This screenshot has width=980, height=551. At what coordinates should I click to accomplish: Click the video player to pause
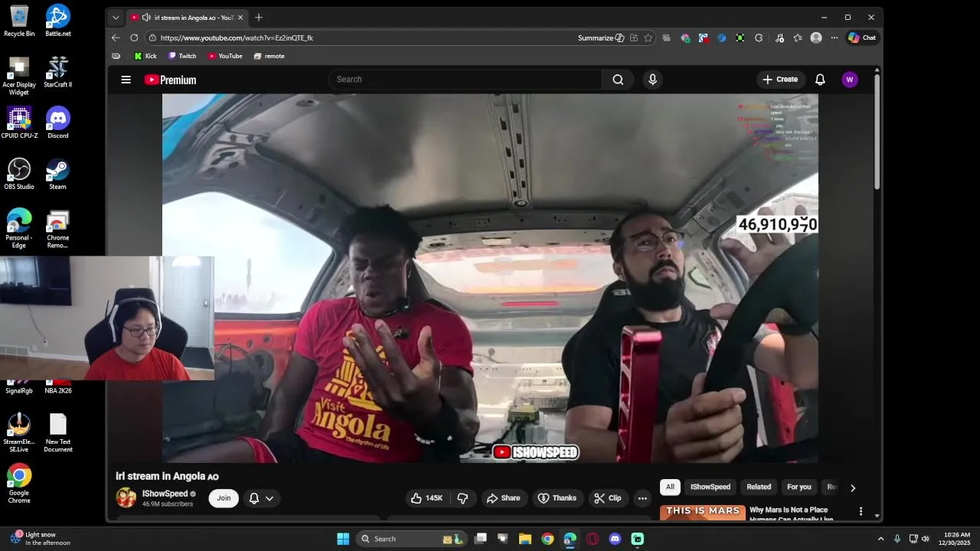490,279
